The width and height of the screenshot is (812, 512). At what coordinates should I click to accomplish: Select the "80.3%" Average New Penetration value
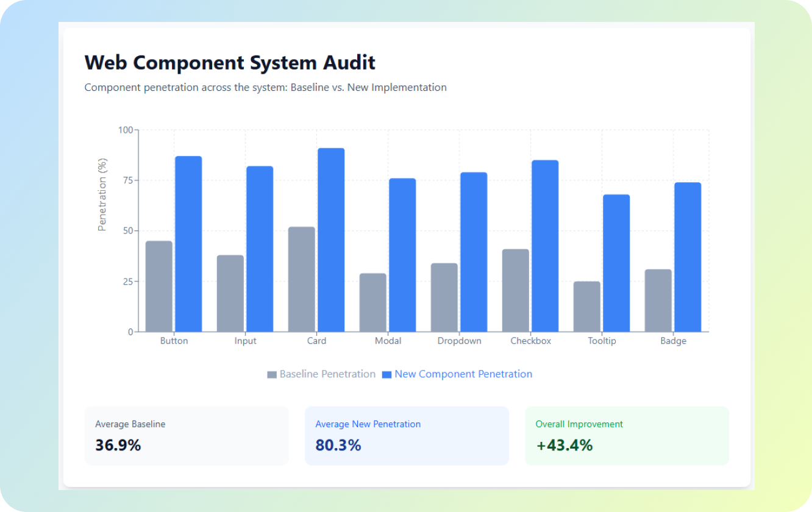[x=338, y=445]
